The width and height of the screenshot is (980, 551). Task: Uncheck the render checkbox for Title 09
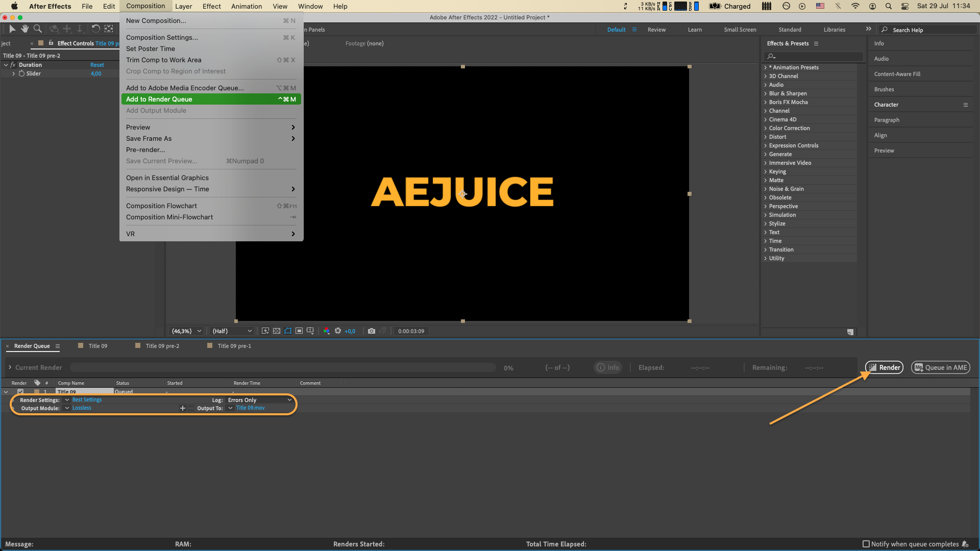click(20, 392)
